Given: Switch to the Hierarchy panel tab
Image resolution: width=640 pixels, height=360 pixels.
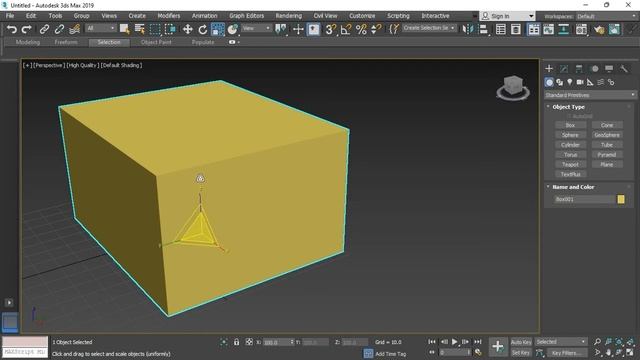Looking at the screenshot, I should click(x=579, y=69).
